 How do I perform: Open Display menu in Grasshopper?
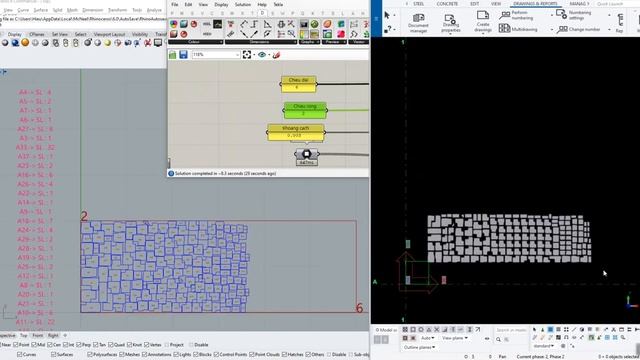point(221,4)
